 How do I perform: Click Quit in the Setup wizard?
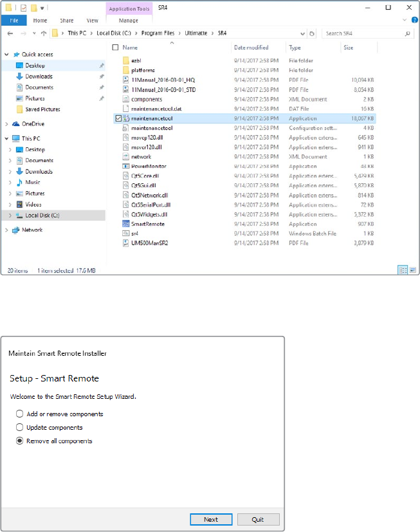coord(258,519)
